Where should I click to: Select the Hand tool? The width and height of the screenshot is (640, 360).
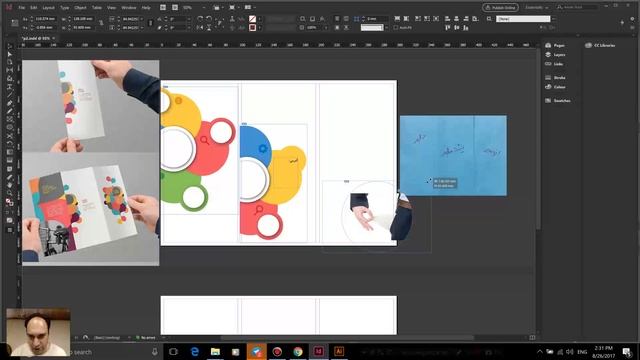[x=10, y=185]
